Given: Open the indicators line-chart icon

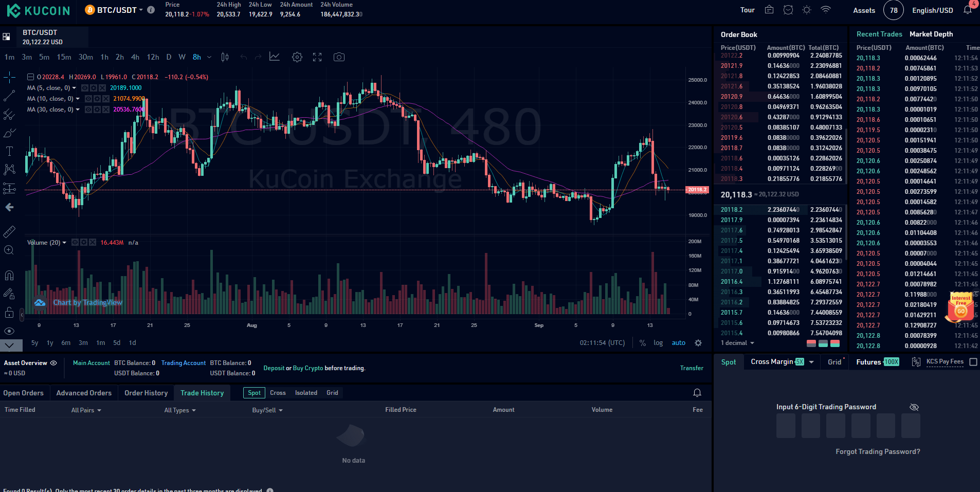Looking at the screenshot, I should point(275,57).
